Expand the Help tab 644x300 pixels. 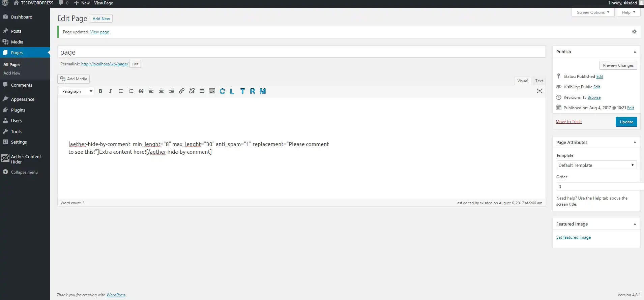coord(628,12)
